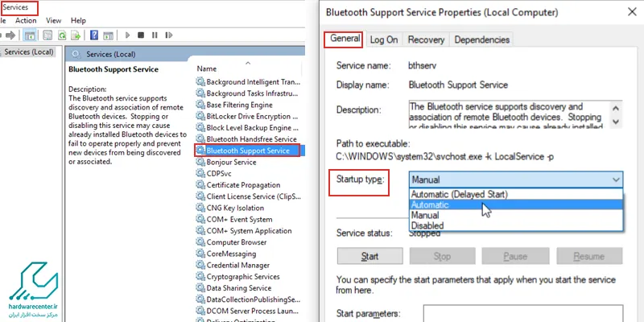Click the gear icon beside CDPSvc
This screenshot has width=644, height=322.
(200, 173)
